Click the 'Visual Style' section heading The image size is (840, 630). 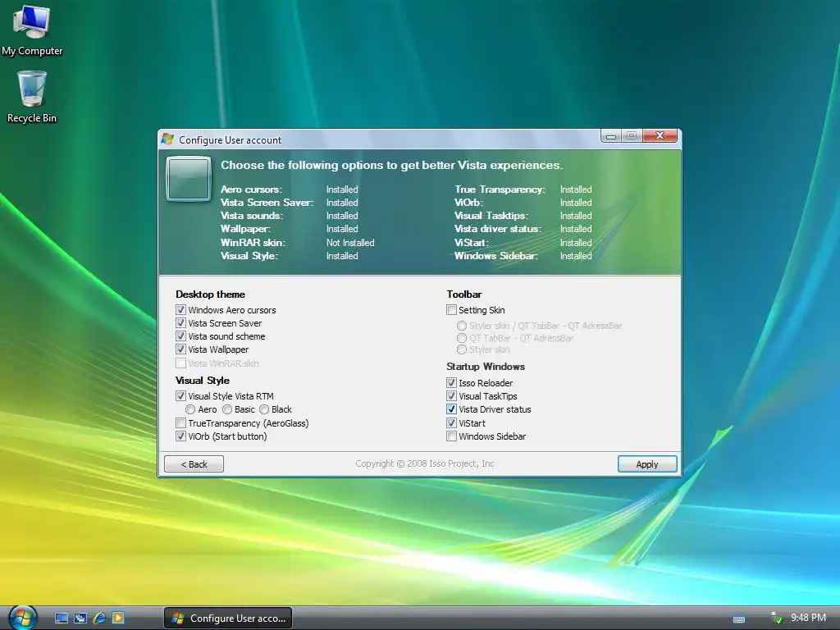(x=203, y=381)
